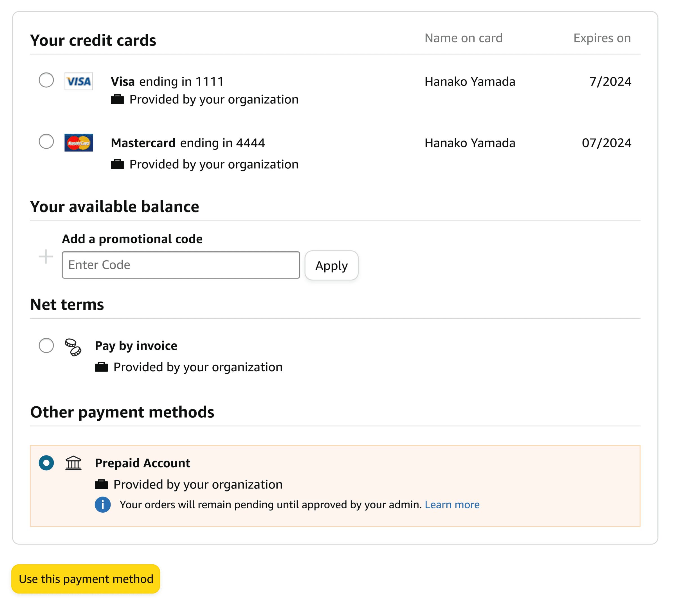Image resolution: width=674 pixels, height=616 pixels.
Task: Click the blue info icon
Action: (103, 504)
